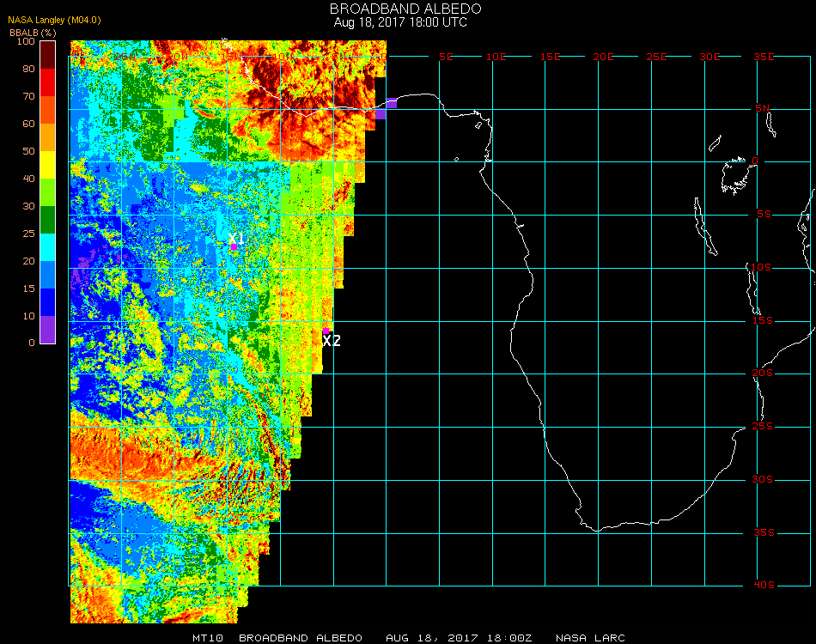
Task: Click the purple 0-10% colorbar segment
Action: [48, 330]
